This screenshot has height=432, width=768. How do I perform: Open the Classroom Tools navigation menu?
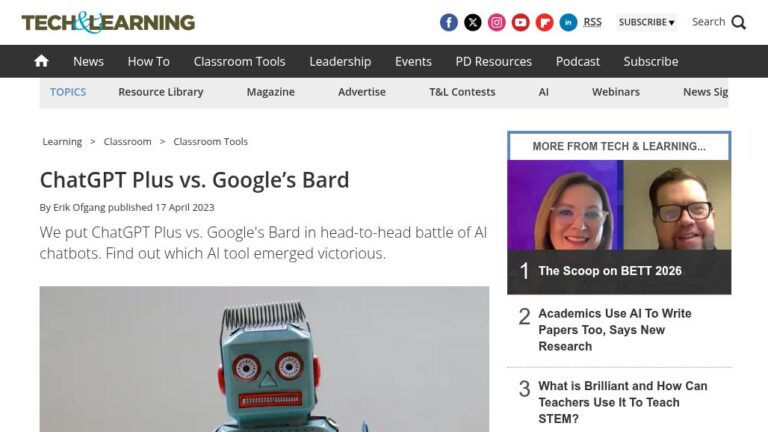click(239, 62)
